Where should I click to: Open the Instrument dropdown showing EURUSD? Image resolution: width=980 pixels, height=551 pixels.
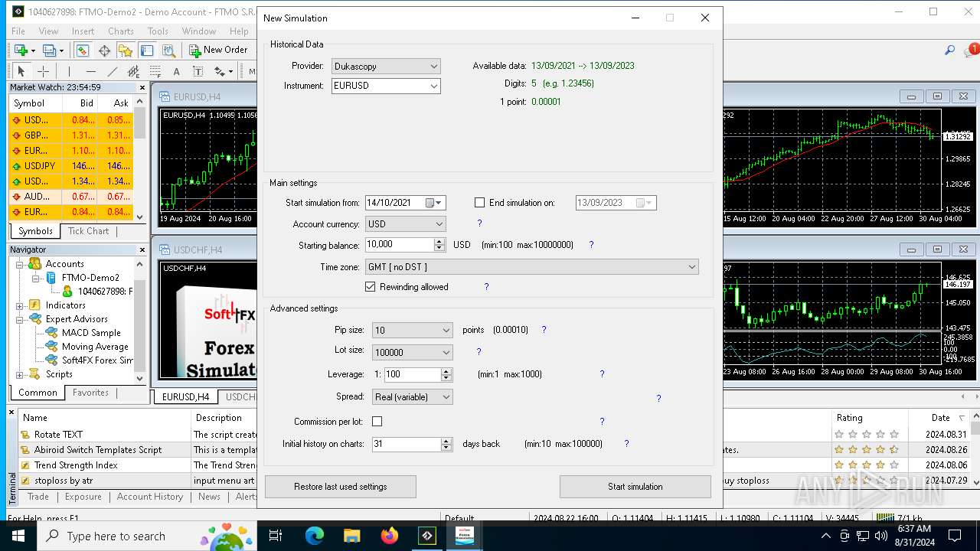click(386, 86)
